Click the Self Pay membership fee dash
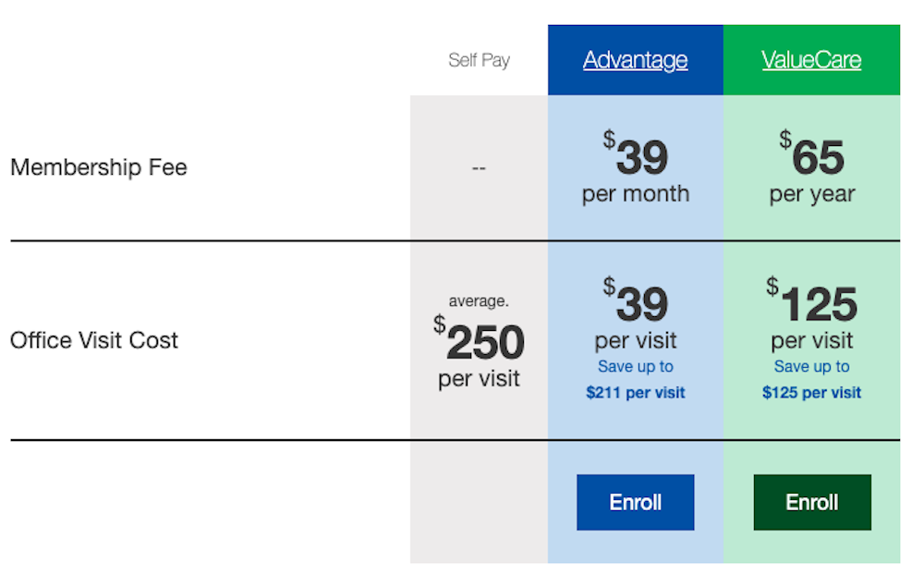Image resolution: width=924 pixels, height=587 pixels. click(x=479, y=168)
